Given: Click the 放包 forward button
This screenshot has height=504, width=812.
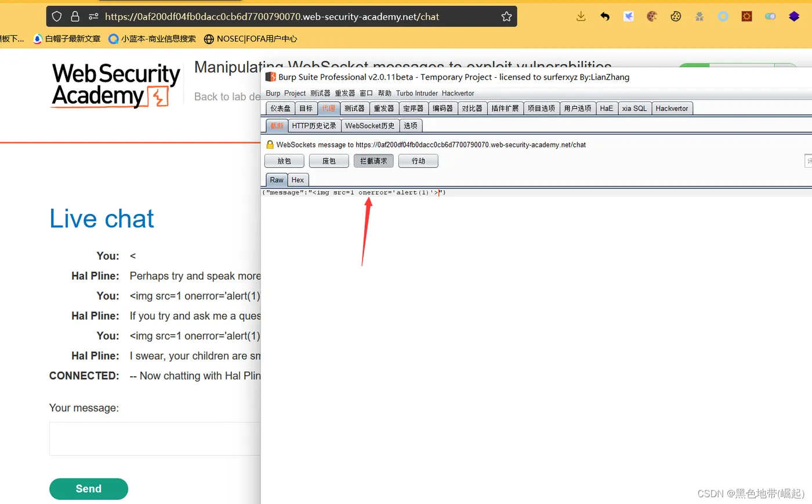Looking at the screenshot, I should point(284,161).
